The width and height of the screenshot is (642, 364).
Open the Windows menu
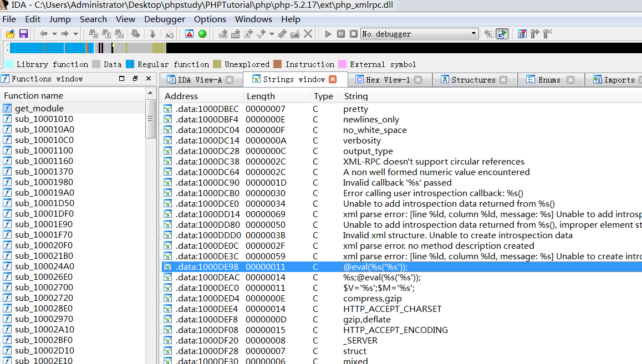[x=253, y=19]
